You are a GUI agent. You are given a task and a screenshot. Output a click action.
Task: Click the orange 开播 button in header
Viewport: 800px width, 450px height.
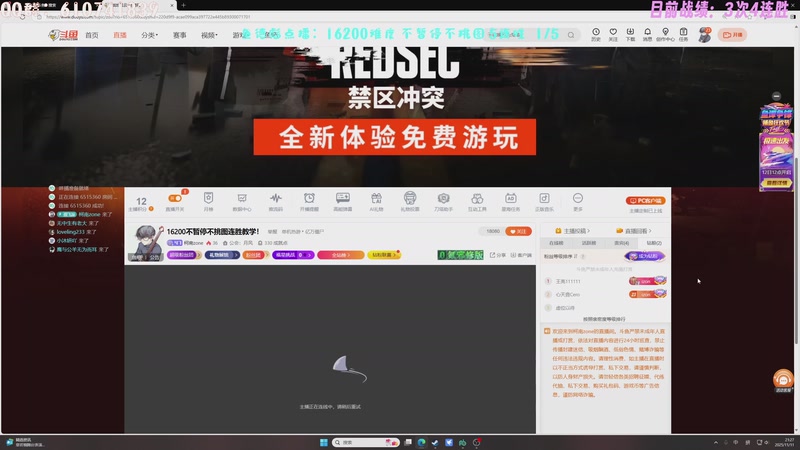tap(732, 35)
